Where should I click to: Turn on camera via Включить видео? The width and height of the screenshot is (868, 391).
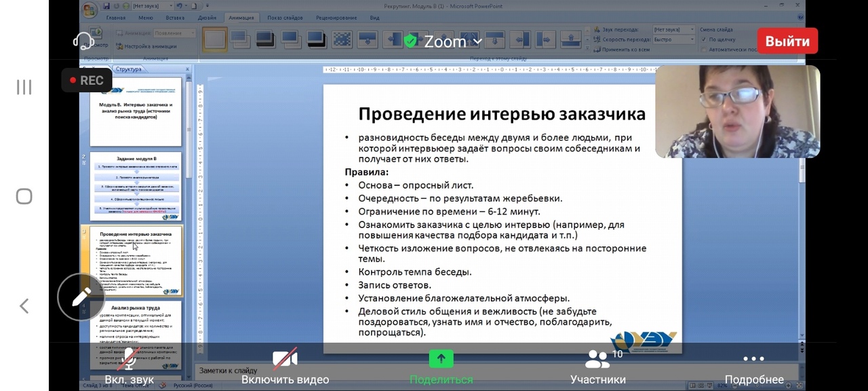285,367
